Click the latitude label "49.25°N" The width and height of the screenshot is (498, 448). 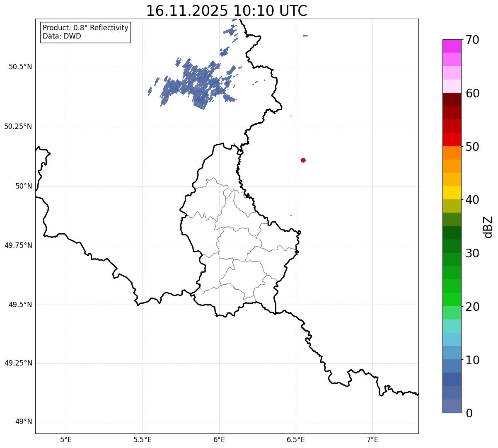pyautogui.click(x=18, y=363)
